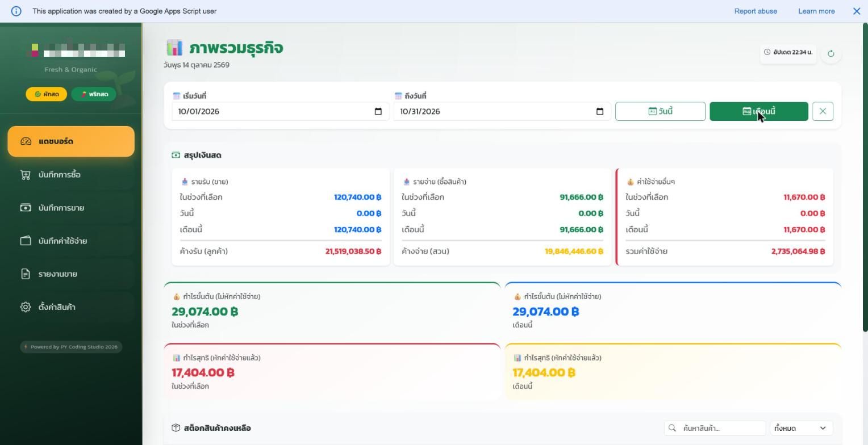Click the dashboard gauge icon for แดชบอร์ด
Image resolution: width=868 pixels, height=445 pixels.
tap(26, 141)
